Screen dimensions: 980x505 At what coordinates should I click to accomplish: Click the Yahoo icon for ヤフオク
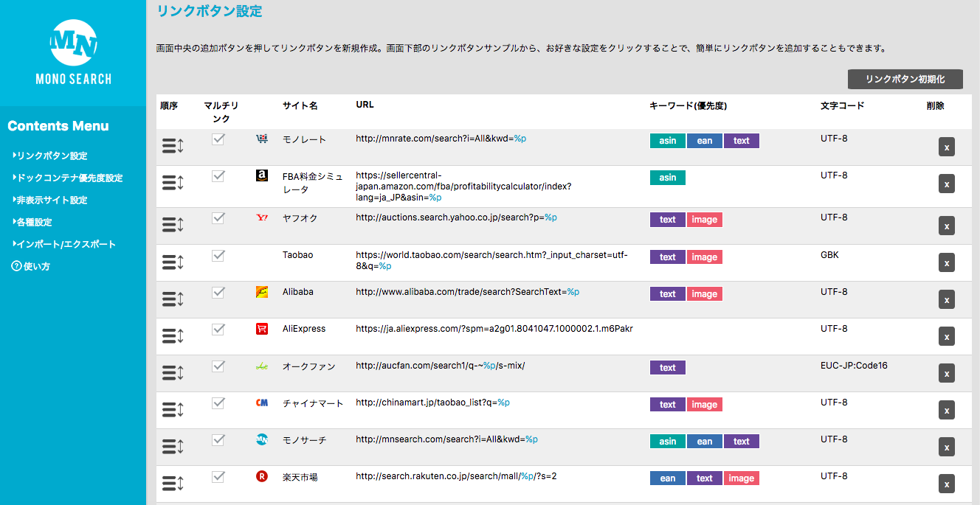[261, 217]
